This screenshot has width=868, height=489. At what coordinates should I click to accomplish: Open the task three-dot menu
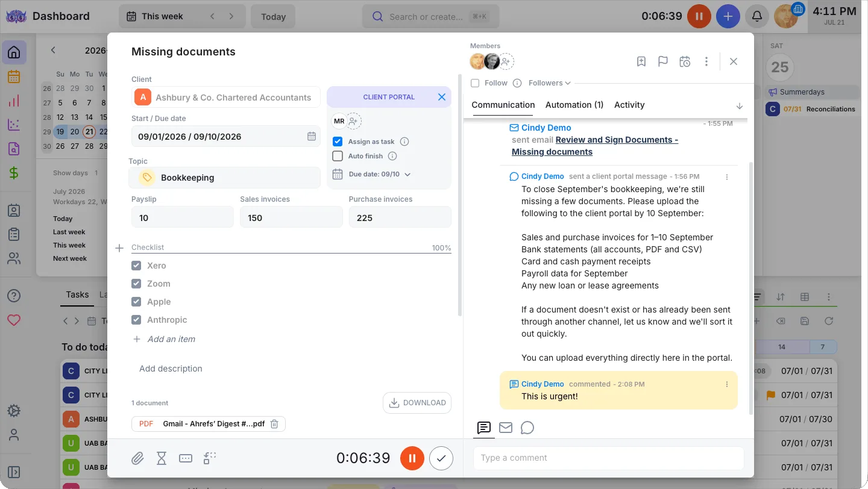pyautogui.click(x=706, y=61)
